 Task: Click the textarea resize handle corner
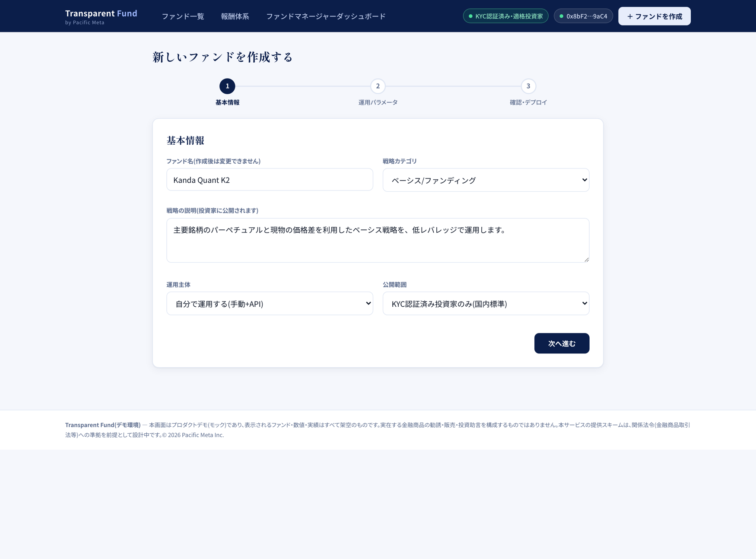coord(586,259)
